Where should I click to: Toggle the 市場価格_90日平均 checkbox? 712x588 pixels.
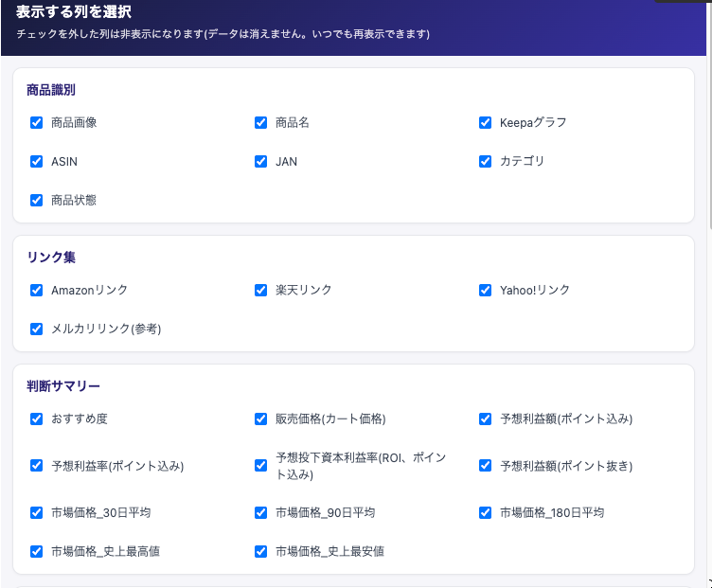pos(260,512)
